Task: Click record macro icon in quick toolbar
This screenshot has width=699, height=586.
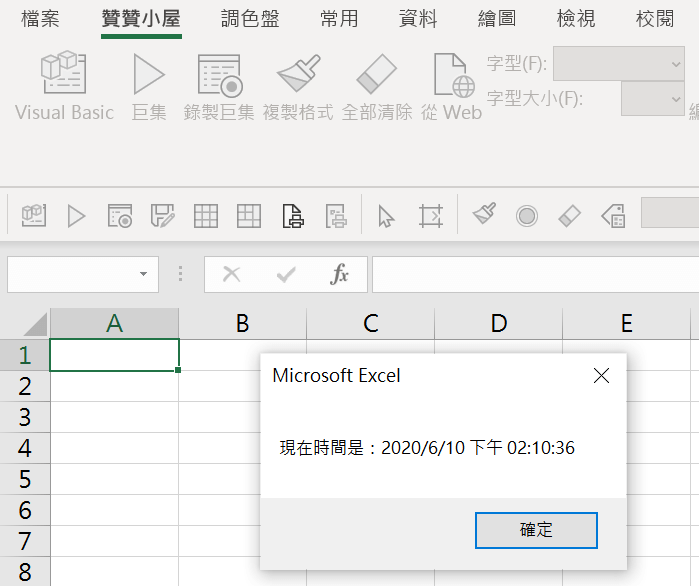Action: coord(120,216)
